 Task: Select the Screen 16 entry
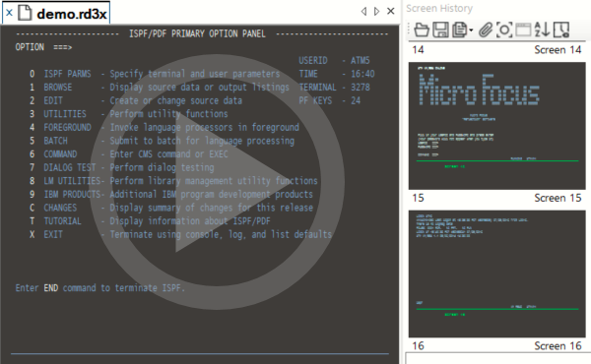point(496,346)
